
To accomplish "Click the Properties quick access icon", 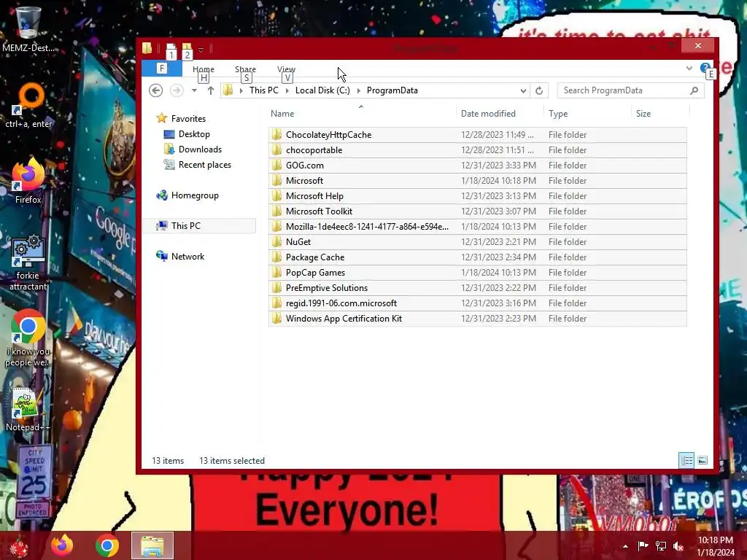I will click(171, 48).
